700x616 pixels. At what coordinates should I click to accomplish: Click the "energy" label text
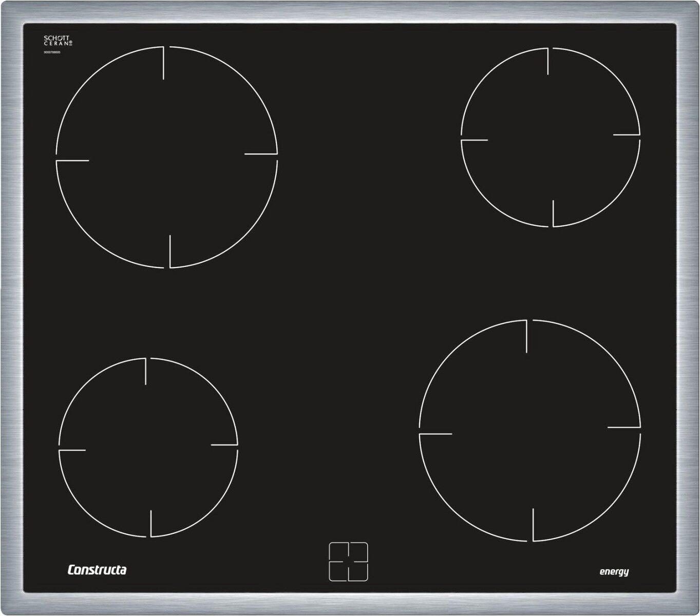614,572
